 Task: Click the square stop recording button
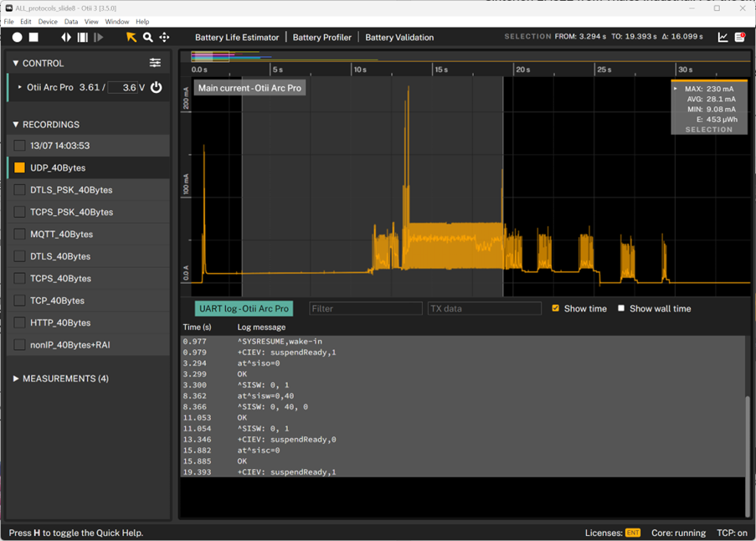tap(33, 37)
